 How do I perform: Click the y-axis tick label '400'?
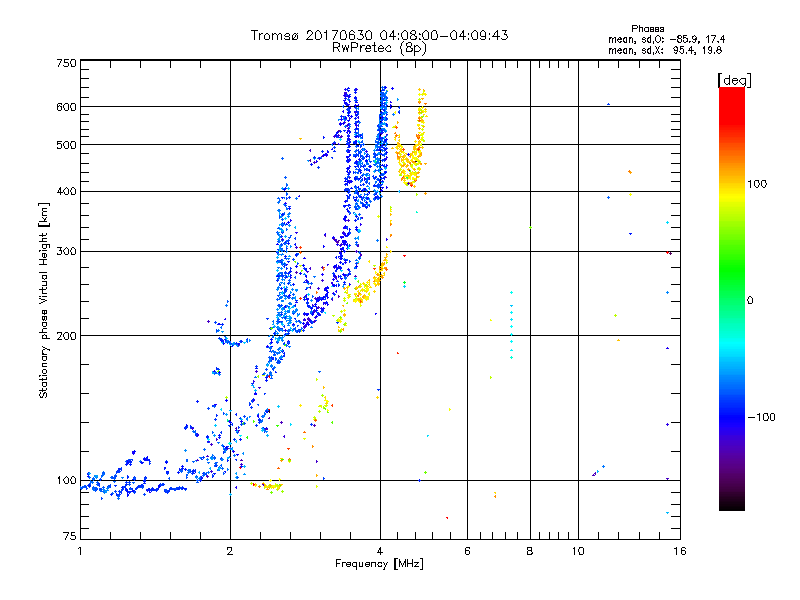pos(66,192)
